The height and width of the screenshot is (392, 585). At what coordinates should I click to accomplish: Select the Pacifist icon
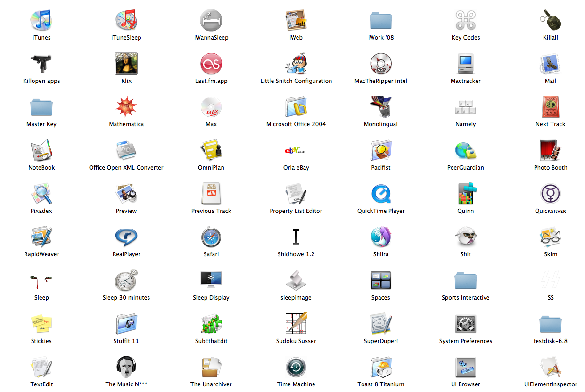(381, 150)
